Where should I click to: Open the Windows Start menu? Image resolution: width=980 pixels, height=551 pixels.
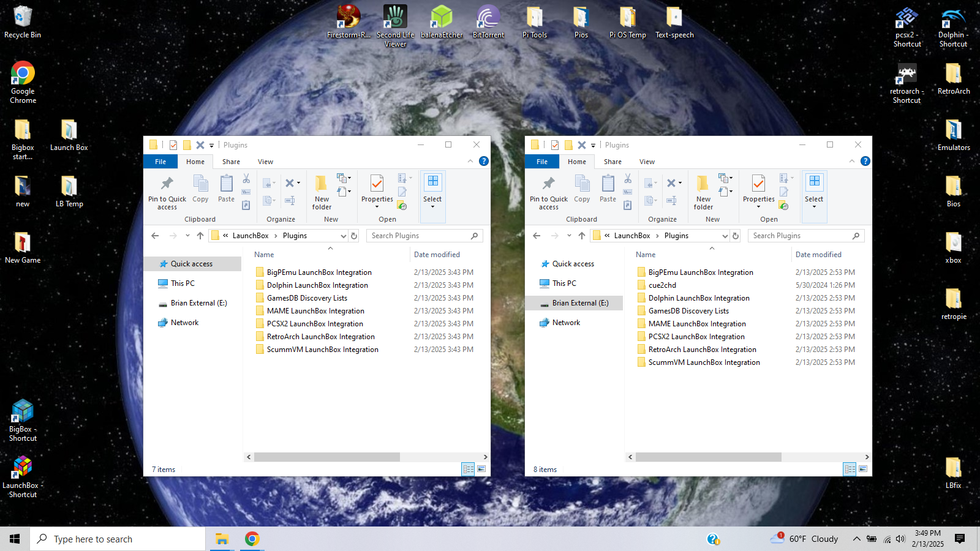pos(15,539)
